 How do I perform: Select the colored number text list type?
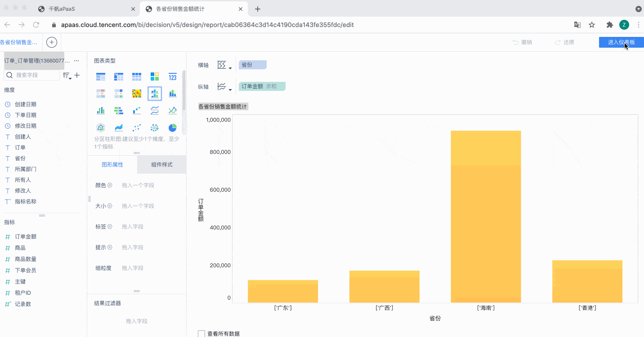click(101, 94)
